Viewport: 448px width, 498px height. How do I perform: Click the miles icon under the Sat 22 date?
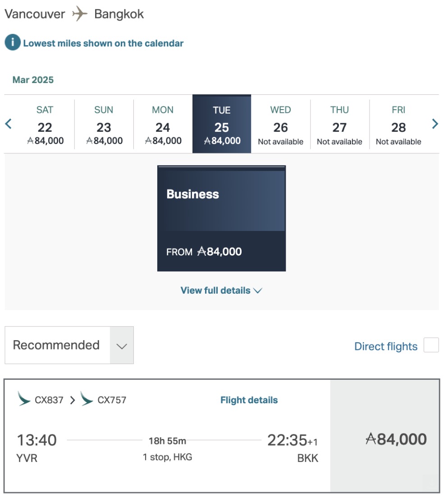point(30,140)
